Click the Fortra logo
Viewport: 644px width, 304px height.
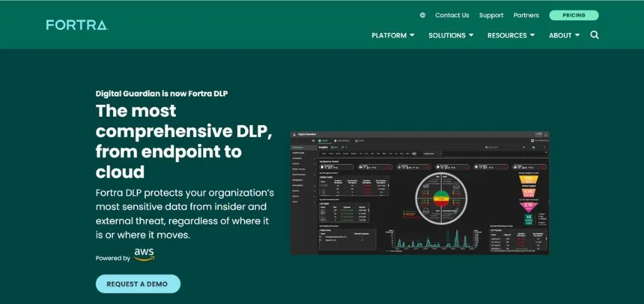point(77,24)
